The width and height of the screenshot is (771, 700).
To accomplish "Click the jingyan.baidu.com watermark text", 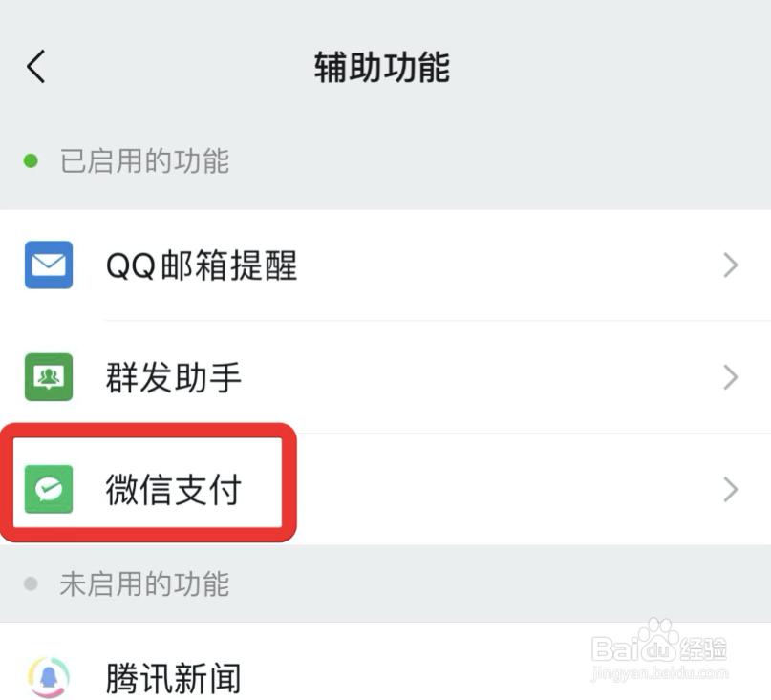I will (x=659, y=672).
